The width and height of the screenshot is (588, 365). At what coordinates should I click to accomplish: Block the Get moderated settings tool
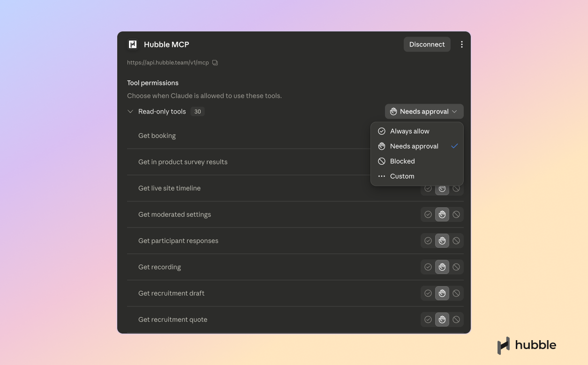pyautogui.click(x=456, y=214)
